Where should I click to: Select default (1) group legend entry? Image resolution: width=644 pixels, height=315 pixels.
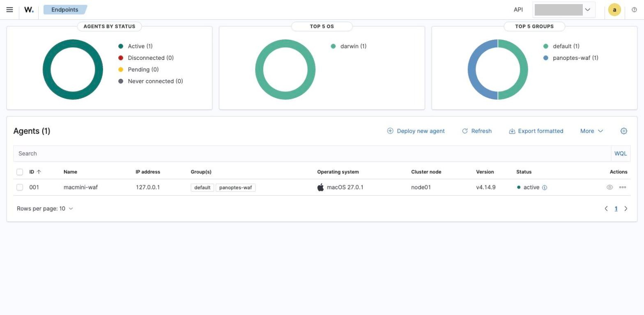pyautogui.click(x=561, y=46)
